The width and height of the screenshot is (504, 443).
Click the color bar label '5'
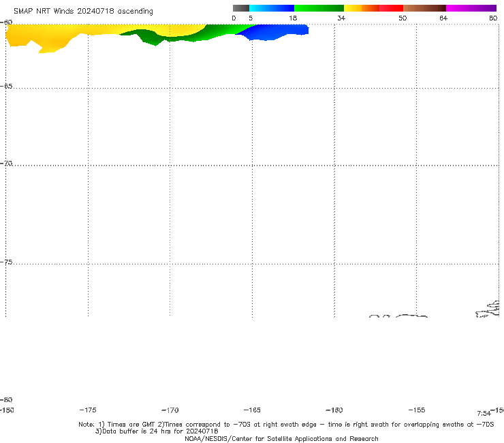point(251,18)
